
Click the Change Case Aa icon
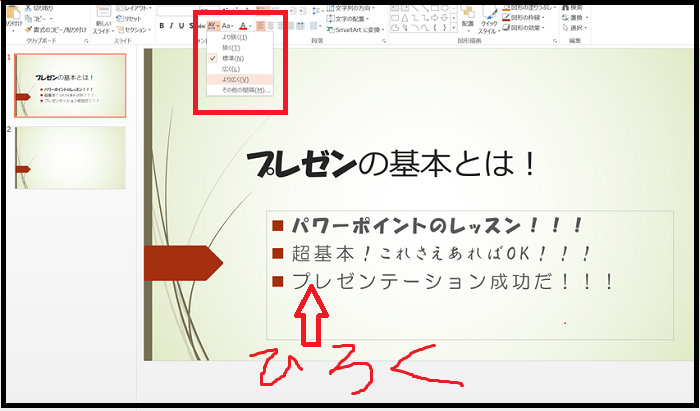(226, 26)
